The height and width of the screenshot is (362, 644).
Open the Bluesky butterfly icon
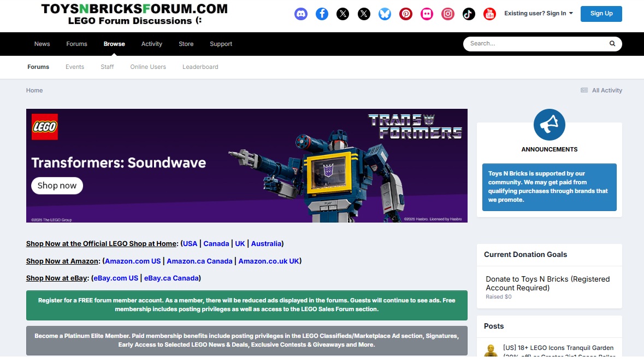385,14
